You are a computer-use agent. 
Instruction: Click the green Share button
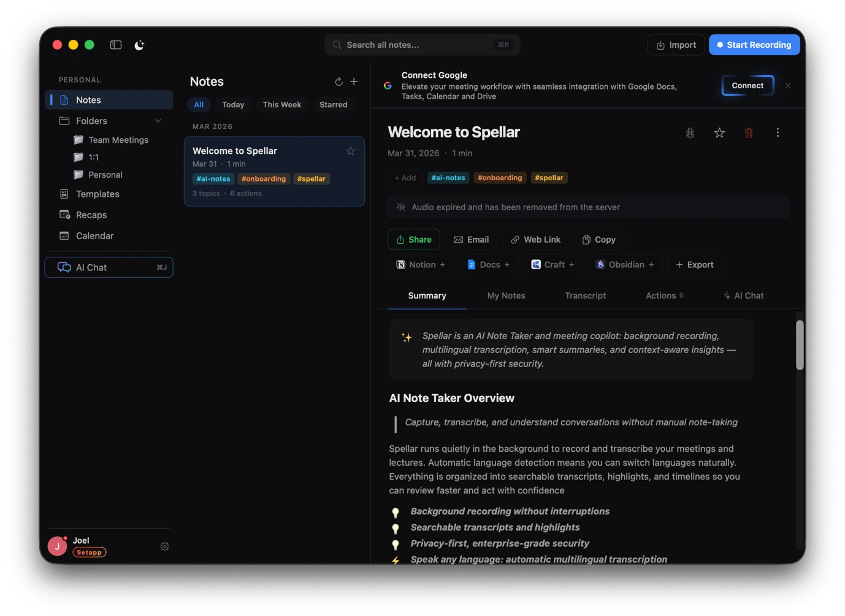(x=414, y=240)
